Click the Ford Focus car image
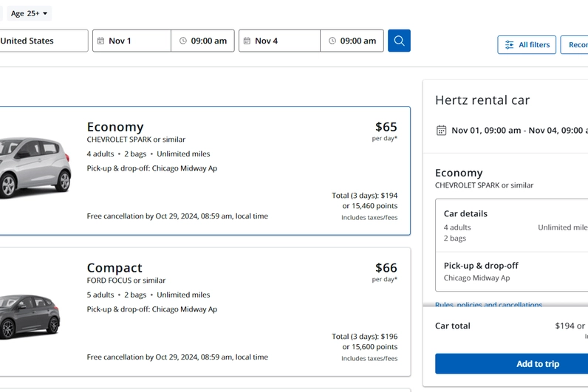 pyautogui.click(x=30, y=316)
